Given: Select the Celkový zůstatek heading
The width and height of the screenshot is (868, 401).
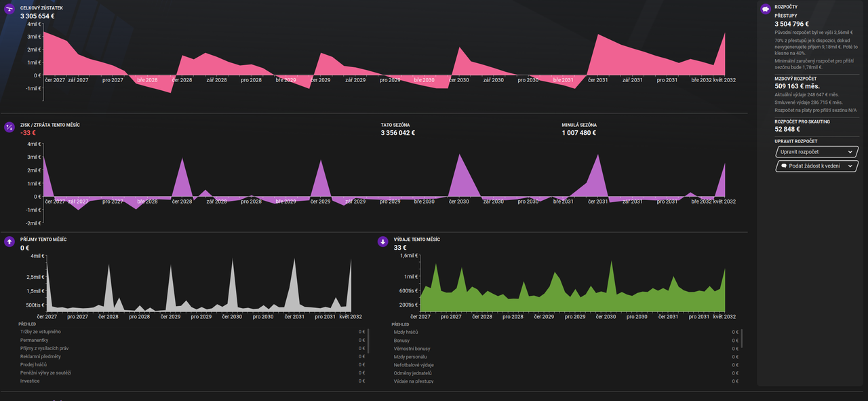Looking at the screenshot, I should pos(41,7).
